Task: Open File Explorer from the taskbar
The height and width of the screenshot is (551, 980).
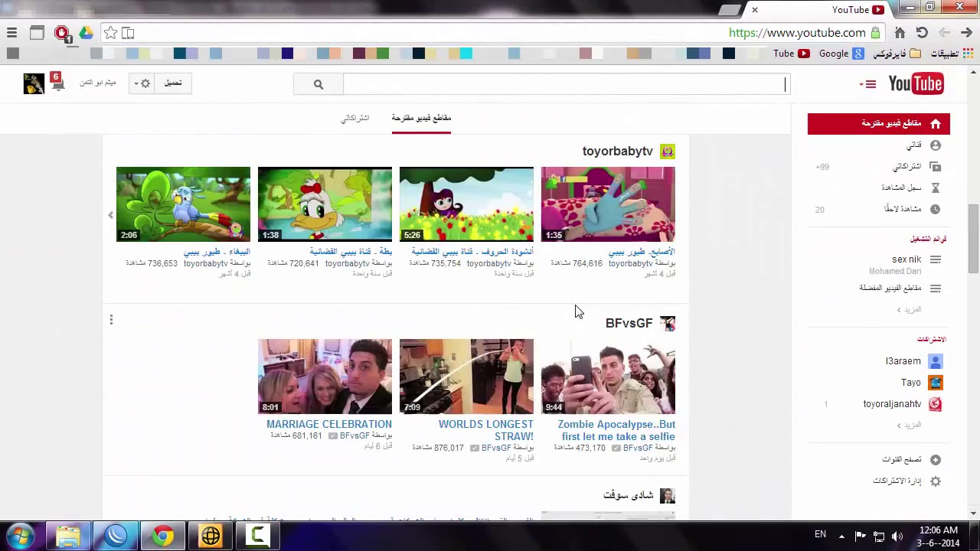Action: [67, 536]
